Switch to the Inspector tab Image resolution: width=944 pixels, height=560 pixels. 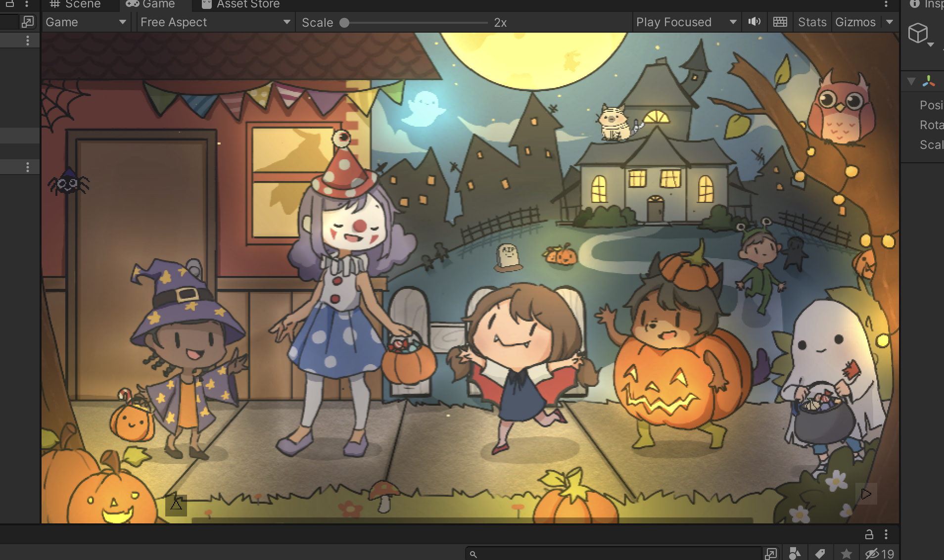(927, 4)
